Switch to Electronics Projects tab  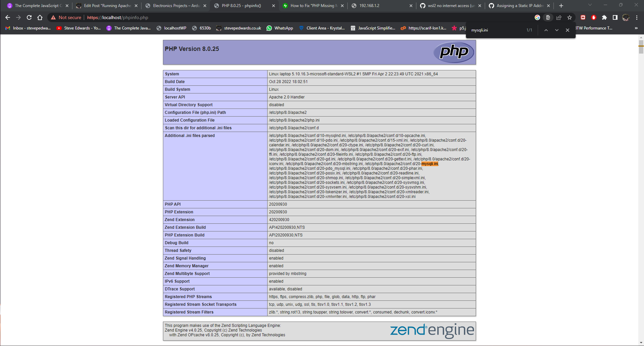[x=176, y=6]
